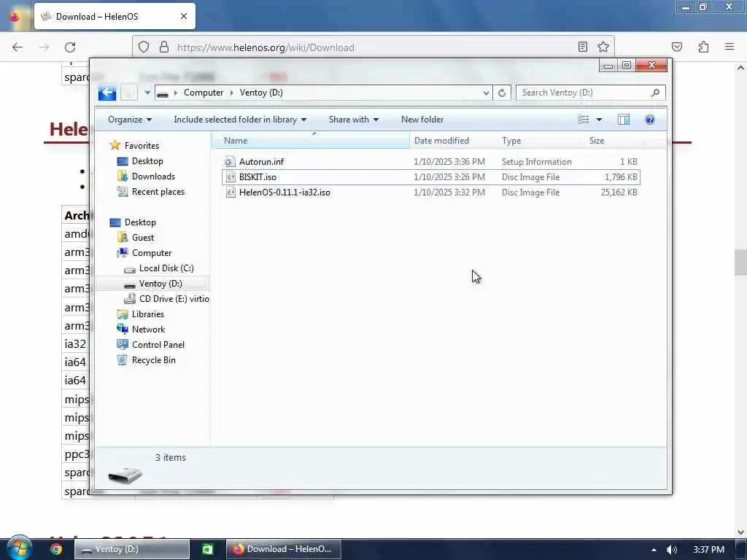Image resolution: width=747 pixels, height=560 pixels.
Task: Open Local Disk (C:)
Action: [x=166, y=268]
